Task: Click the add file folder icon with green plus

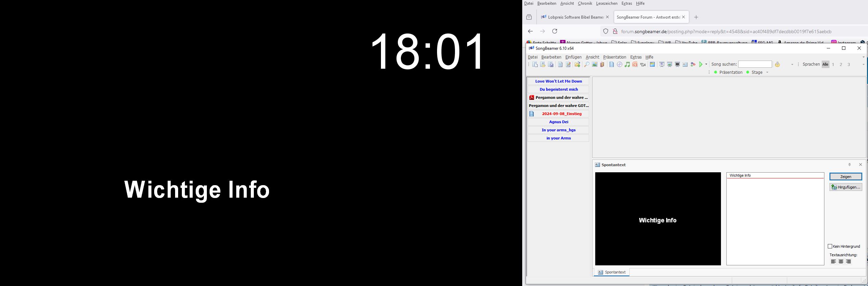Action: coord(577,64)
